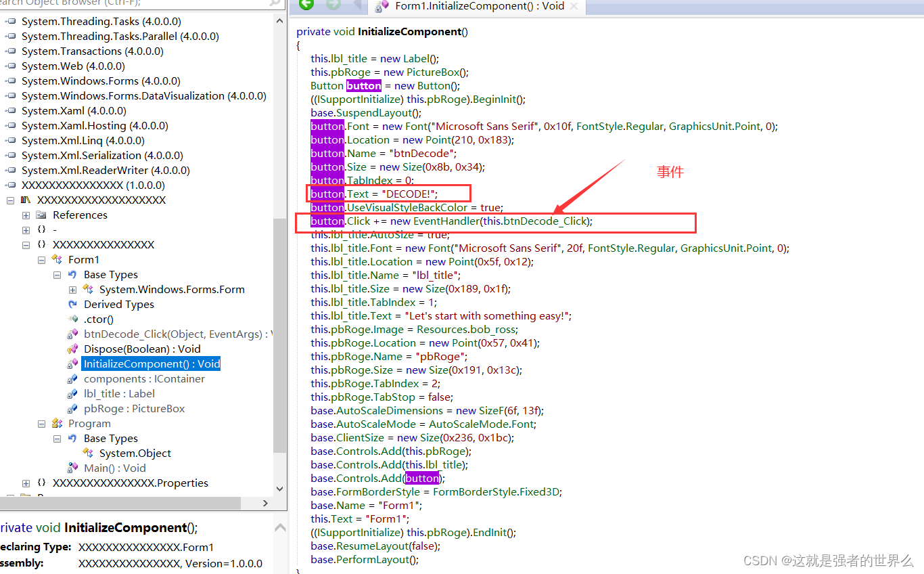Expand the System.Windows.Forms.Form node
Image resolution: width=924 pixels, height=574 pixels.
(73, 290)
